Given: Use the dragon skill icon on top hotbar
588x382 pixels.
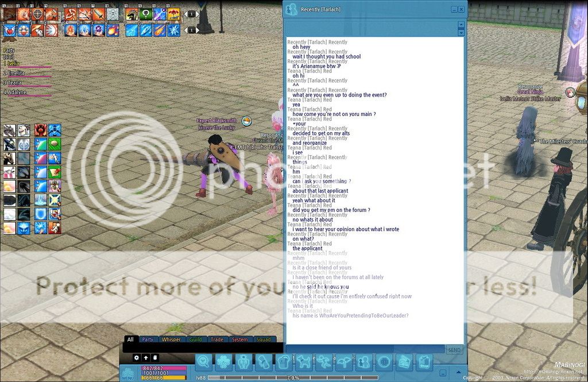Looking at the screenshot, I should click(131, 14).
